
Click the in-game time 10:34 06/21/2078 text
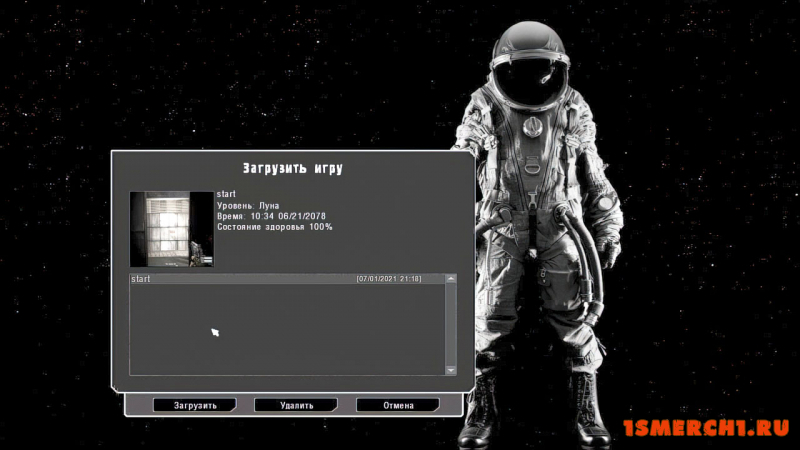coord(288,216)
